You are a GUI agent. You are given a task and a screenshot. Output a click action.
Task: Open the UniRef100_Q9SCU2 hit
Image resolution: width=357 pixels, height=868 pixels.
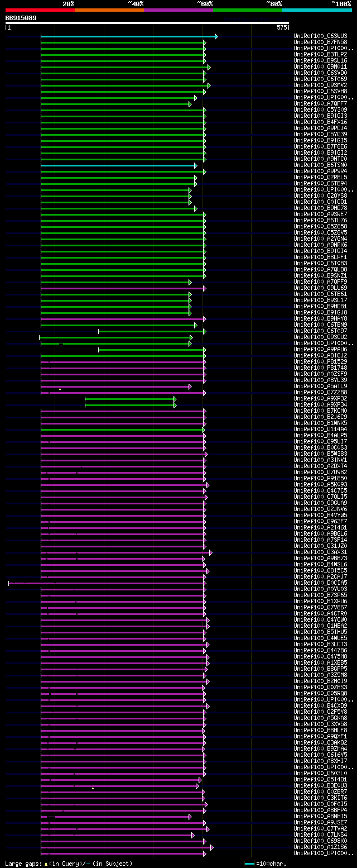(320, 337)
